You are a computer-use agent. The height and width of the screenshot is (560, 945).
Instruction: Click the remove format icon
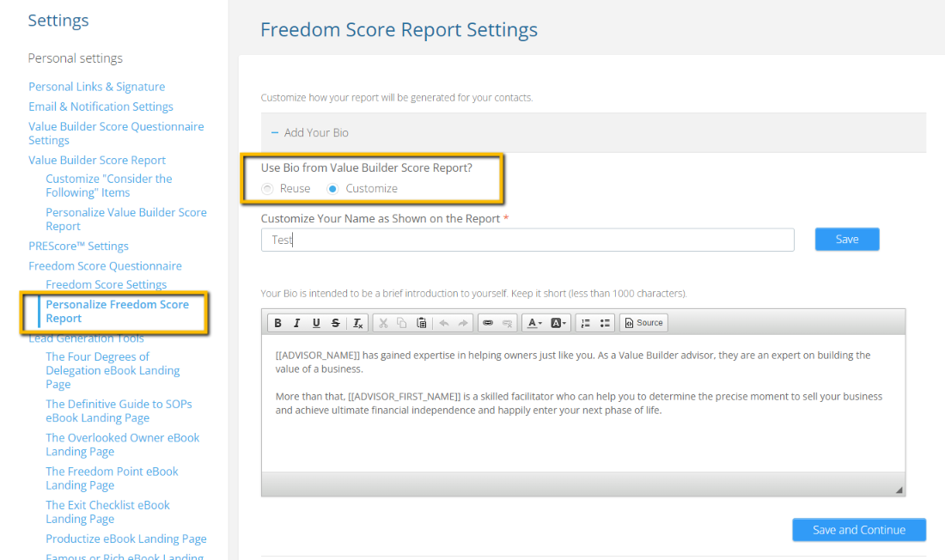[x=357, y=323]
